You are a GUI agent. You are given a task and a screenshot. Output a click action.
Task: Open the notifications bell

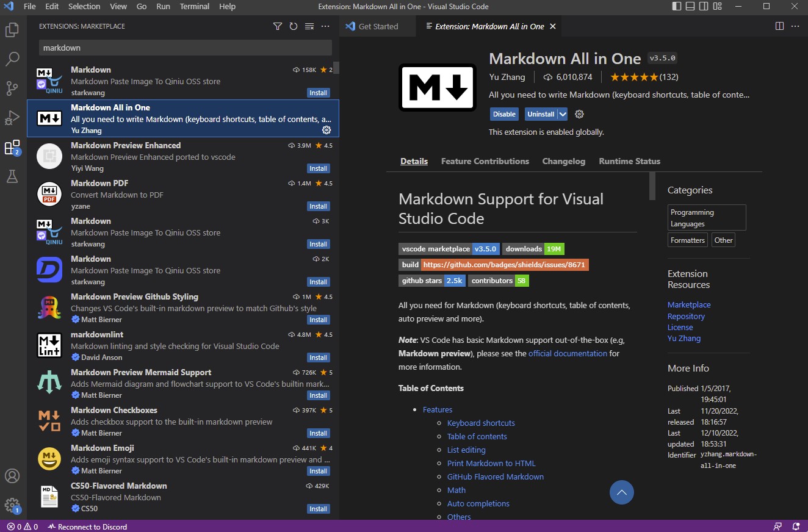point(796,526)
